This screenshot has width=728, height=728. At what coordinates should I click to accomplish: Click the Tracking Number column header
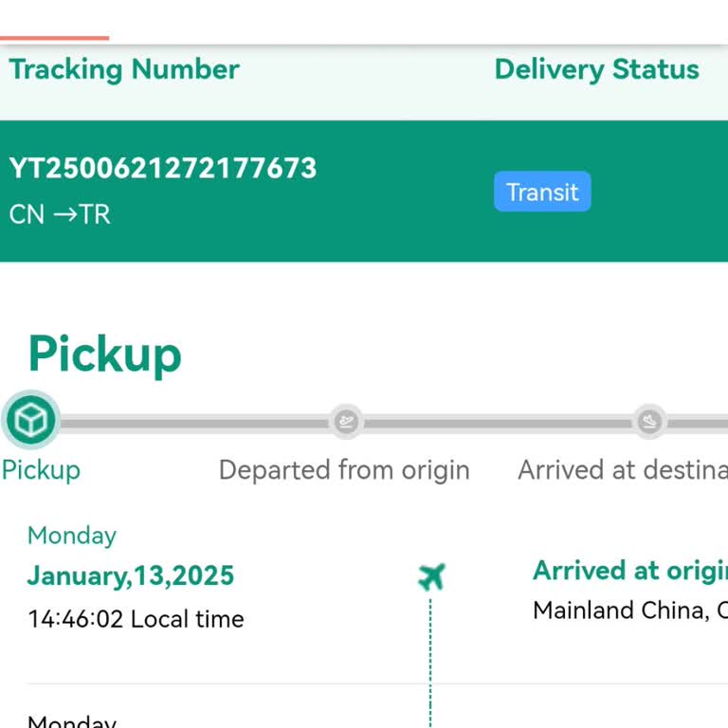click(124, 69)
